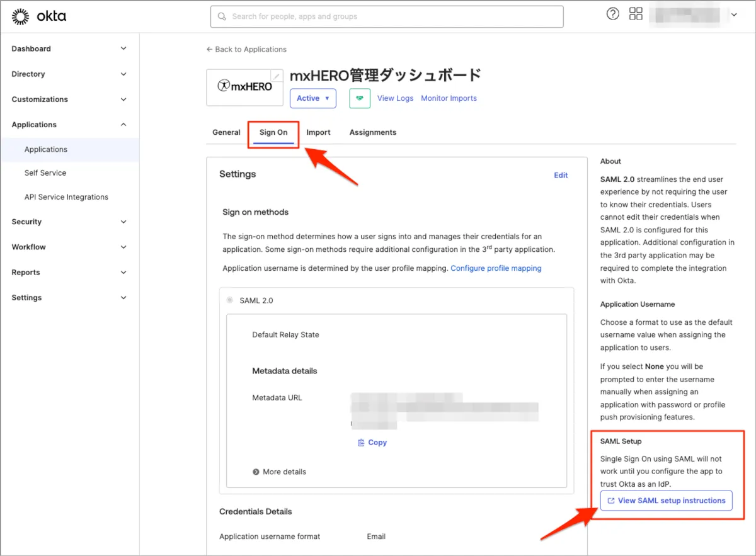Open the Import tab
Screen dimensions: 756x556
318,132
